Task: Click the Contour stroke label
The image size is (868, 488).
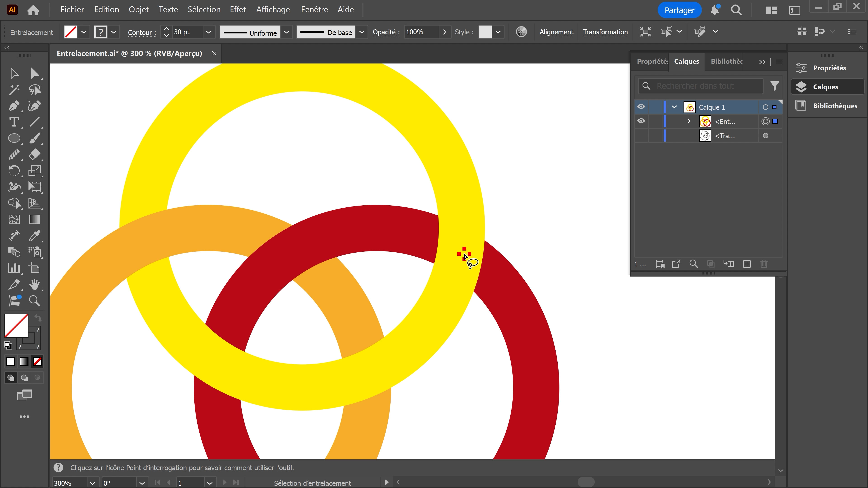Action: [142, 32]
